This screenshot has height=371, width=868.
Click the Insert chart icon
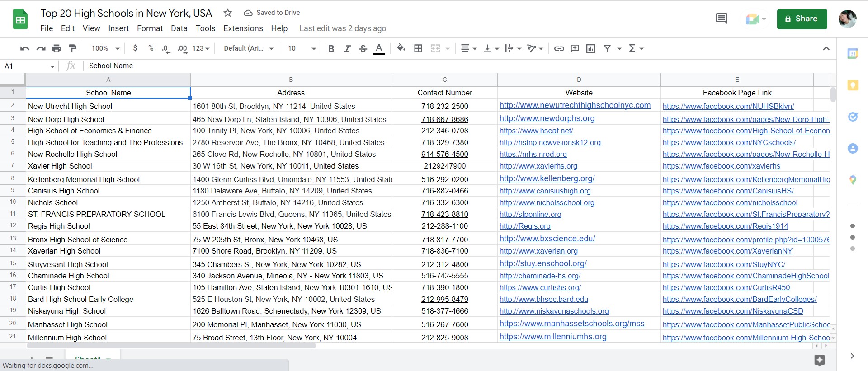[x=591, y=48]
